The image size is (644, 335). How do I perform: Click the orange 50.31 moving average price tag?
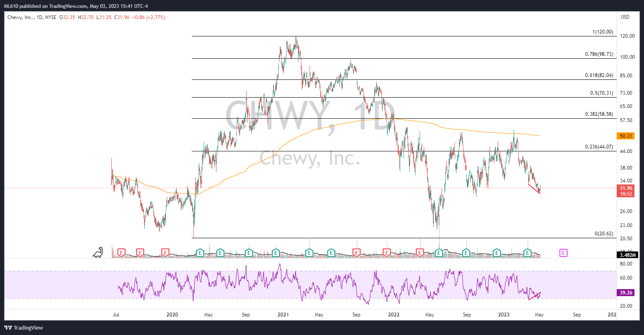[625, 136]
